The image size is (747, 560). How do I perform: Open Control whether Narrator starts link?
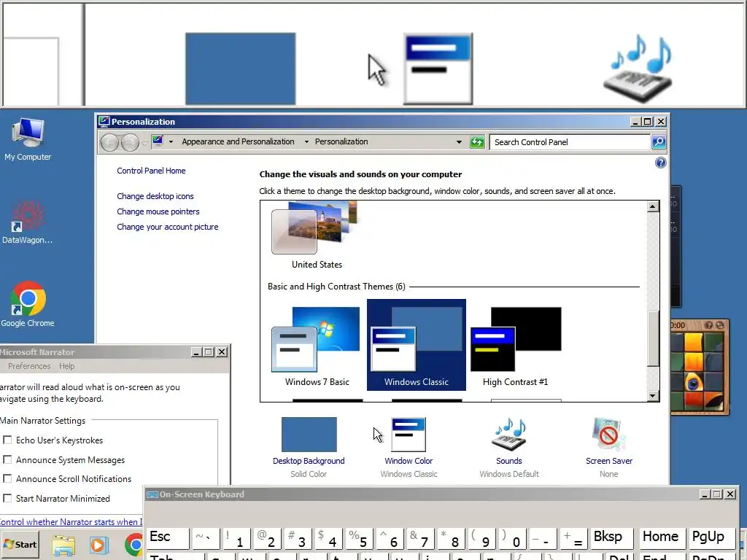tap(71, 522)
